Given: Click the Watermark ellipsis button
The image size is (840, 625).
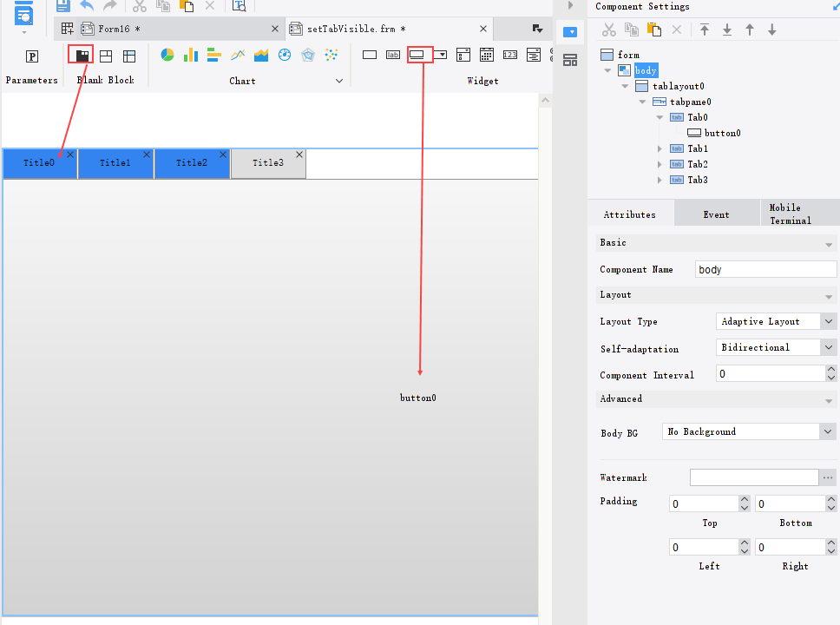Looking at the screenshot, I should click(x=828, y=477).
